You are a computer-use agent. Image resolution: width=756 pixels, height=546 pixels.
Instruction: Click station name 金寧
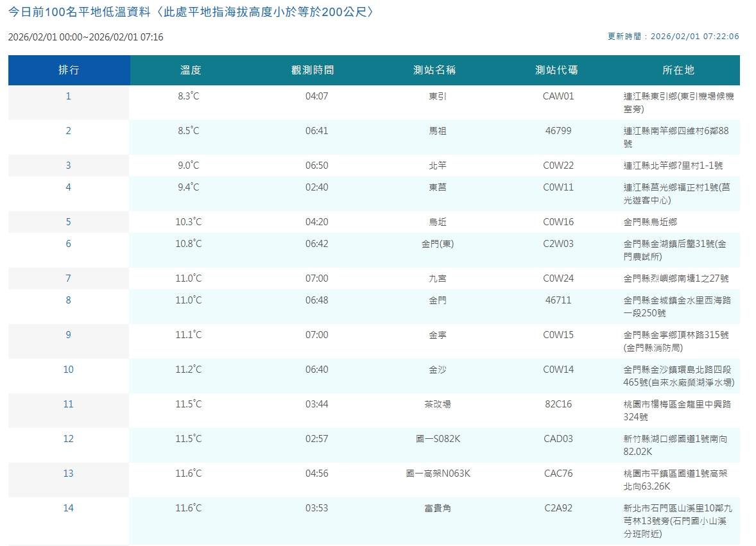(438, 335)
